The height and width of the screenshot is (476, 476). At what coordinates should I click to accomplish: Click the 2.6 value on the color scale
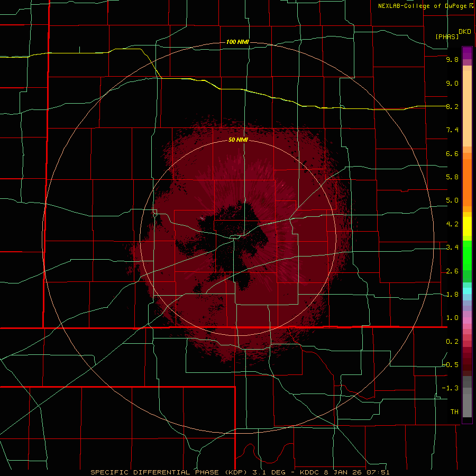point(452,271)
